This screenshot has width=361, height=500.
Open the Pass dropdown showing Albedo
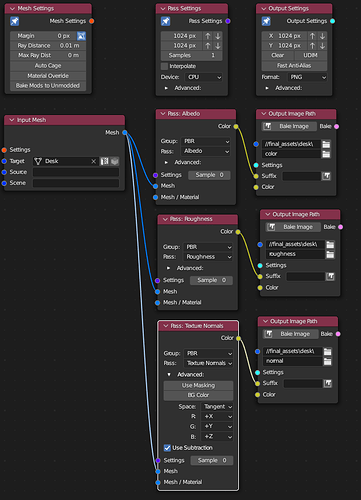pyautogui.click(x=206, y=151)
